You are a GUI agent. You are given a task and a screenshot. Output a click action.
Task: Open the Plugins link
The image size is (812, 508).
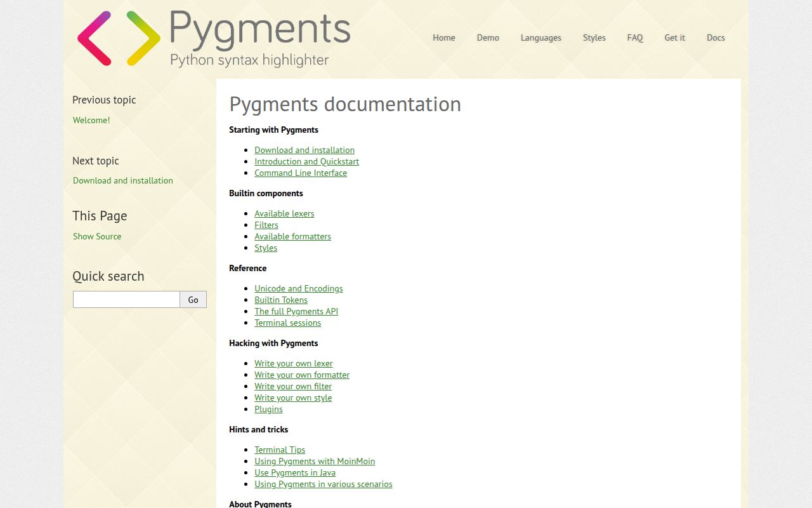(x=269, y=409)
